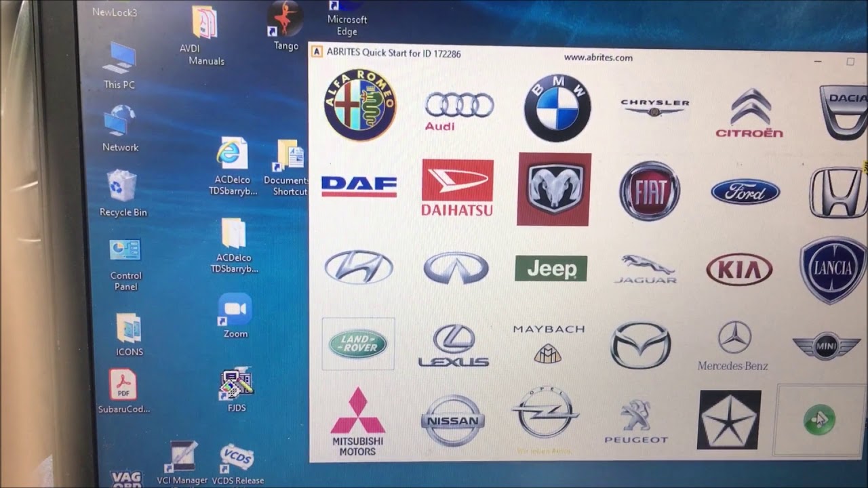Choose the KIA logo
Image resolution: width=868 pixels, height=488 pixels.
739,270
